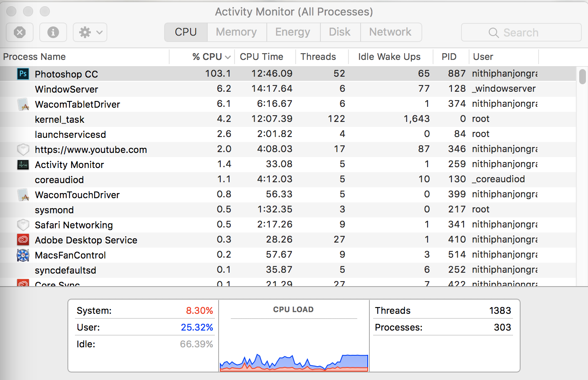Select the MacsFanControl process name
The width and height of the screenshot is (588, 380).
tap(70, 255)
